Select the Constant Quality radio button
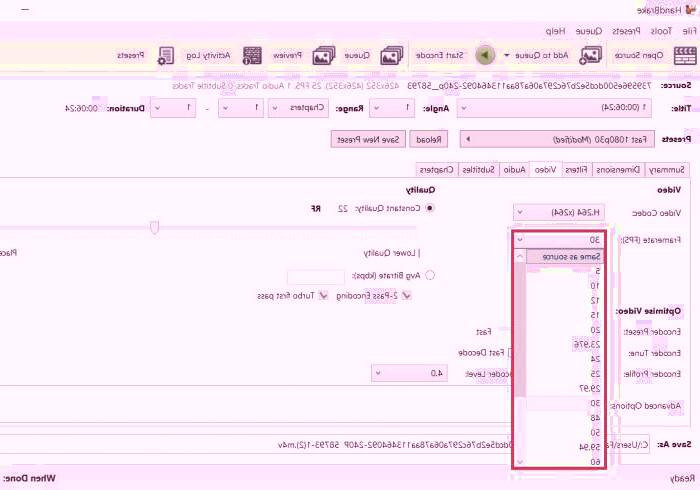This screenshot has width=700, height=490. click(430, 208)
